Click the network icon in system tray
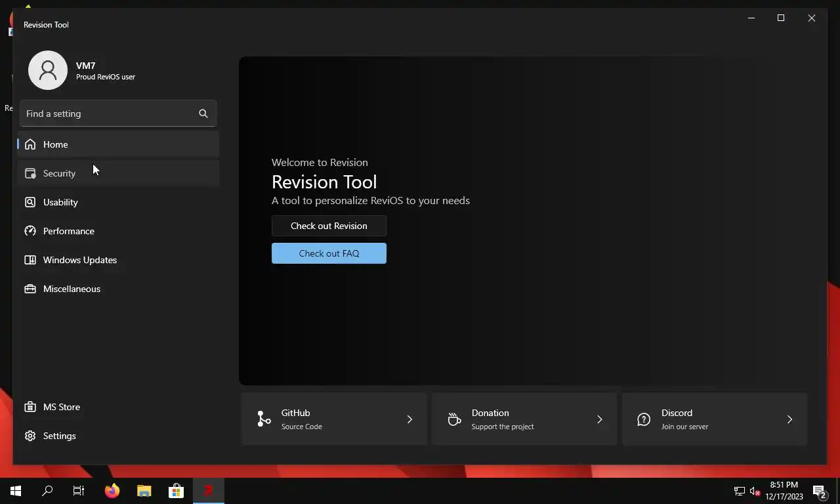 coord(739,491)
